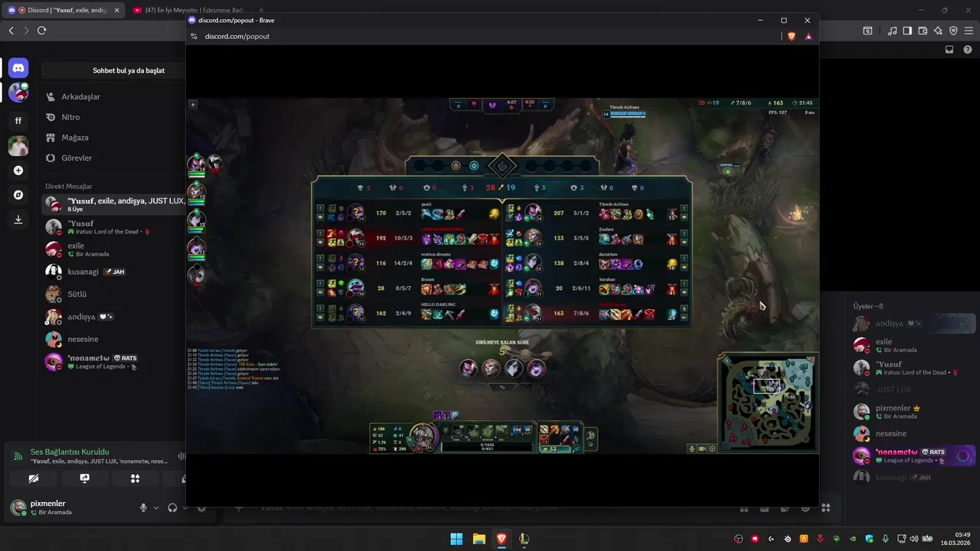
Task: Switch to 'En İyi Meyveler' YouTube tab
Action: [188, 10]
